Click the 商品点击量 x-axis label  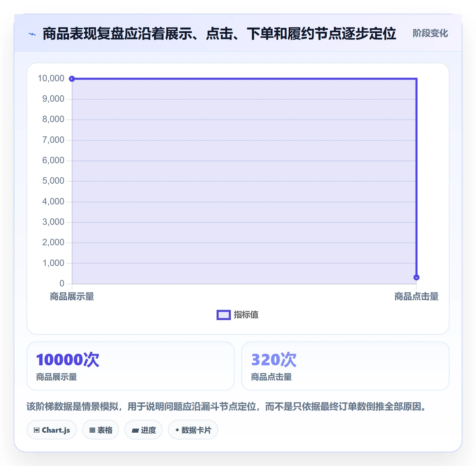coord(417,297)
